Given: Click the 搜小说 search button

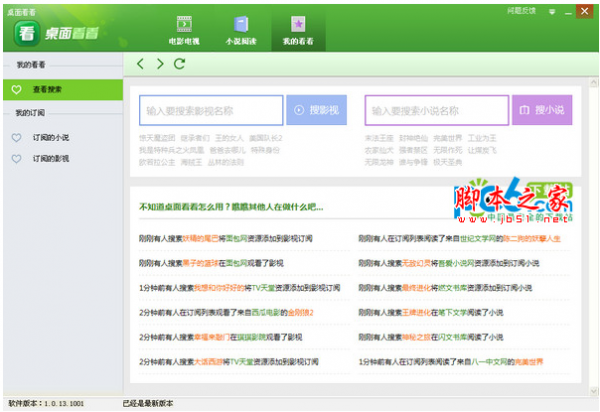Looking at the screenshot, I should tap(542, 110).
